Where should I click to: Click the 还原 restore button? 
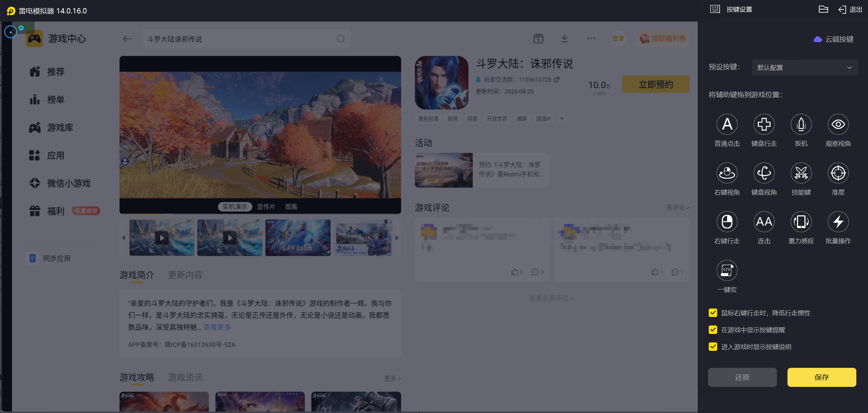tap(742, 377)
